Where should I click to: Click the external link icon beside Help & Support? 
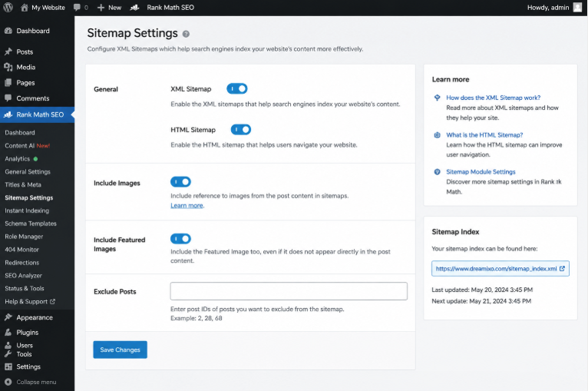[x=52, y=301]
